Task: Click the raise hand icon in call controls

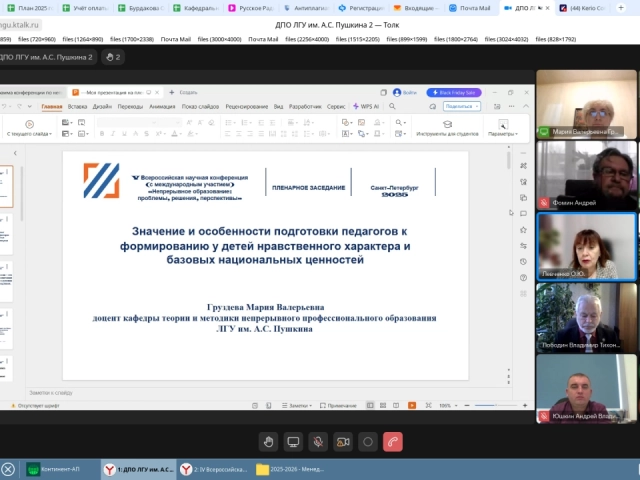Action: 268,441
